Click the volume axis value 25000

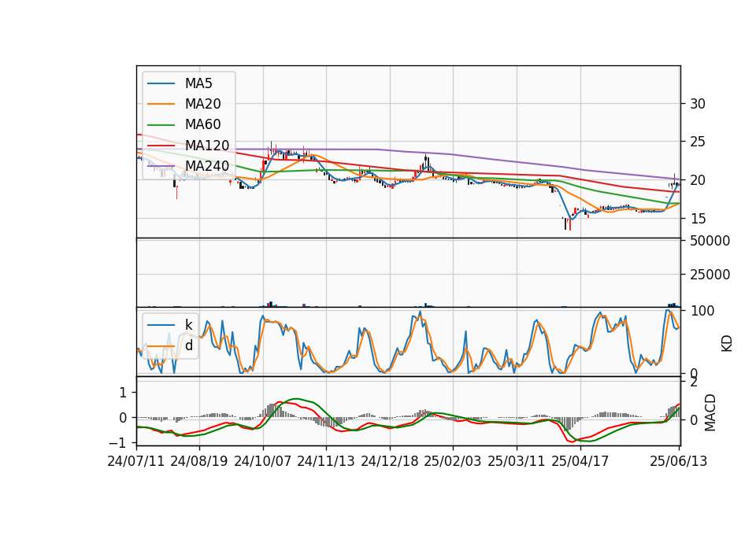(x=710, y=275)
